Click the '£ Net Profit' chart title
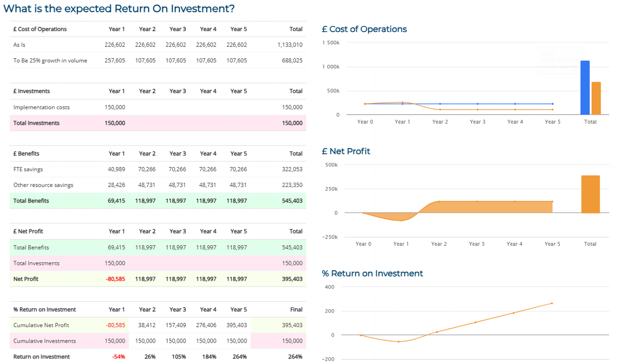The width and height of the screenshot is (624, 364). (346, 152)
